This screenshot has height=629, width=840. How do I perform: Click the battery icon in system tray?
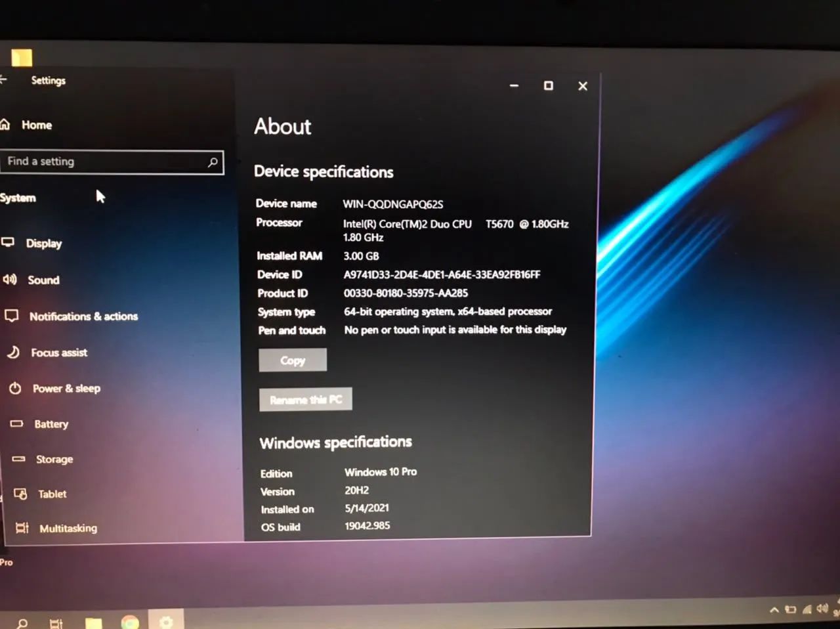tap(791, 609)
